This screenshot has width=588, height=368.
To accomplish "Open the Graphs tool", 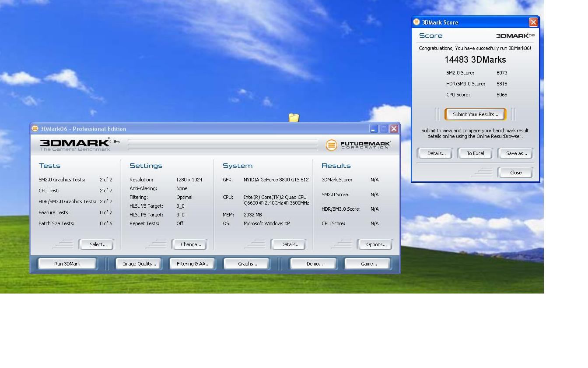I will [x=248, y=264].
